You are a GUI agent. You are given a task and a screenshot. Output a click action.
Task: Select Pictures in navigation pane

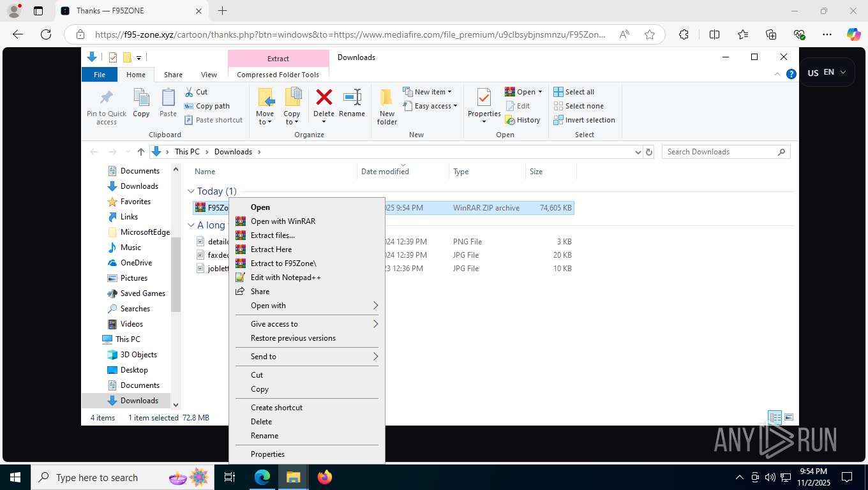pos(127,278)
